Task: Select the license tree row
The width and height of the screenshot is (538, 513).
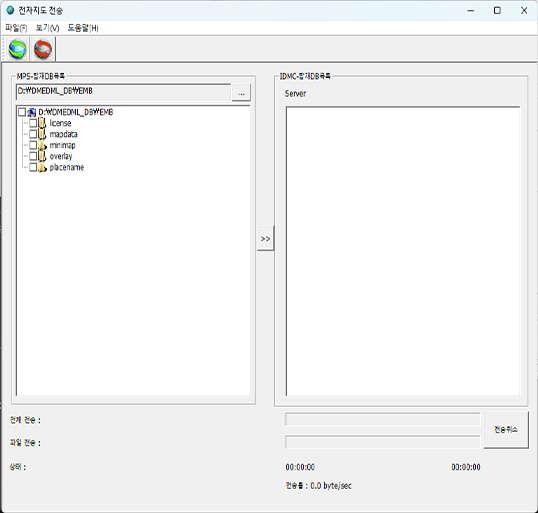Action: 60,123
